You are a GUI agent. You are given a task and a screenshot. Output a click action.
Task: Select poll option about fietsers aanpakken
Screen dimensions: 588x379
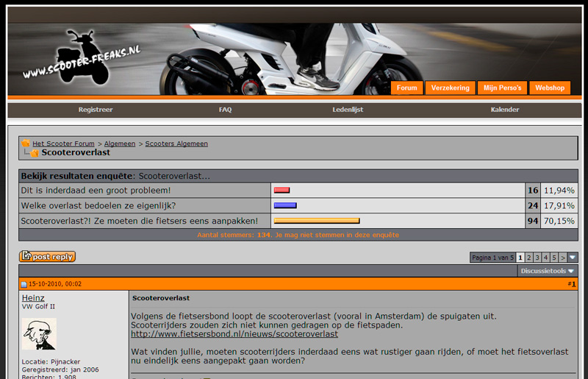coord(140,221)
